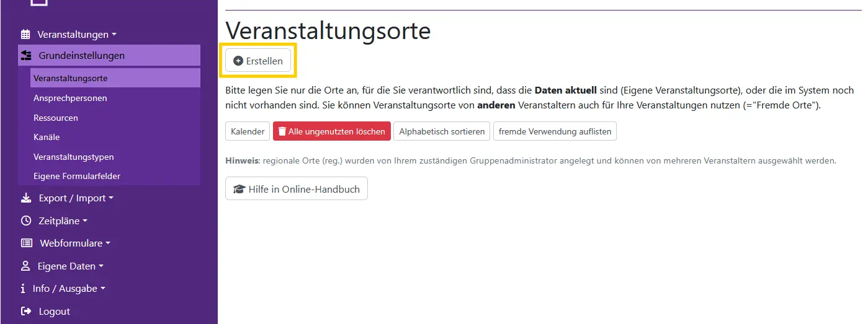Go to Kanäle settings
Viewport: 868px width, 324px height.
coord(47,137)
